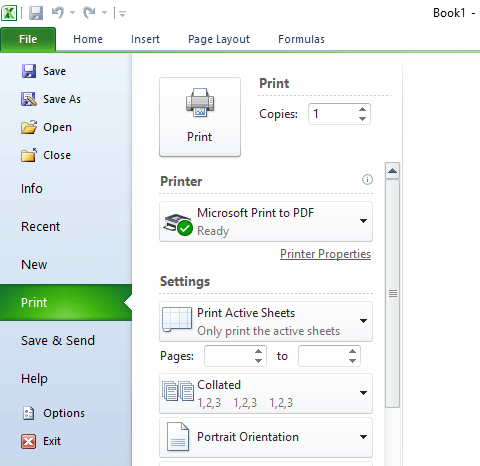
Task: Open the Collated dropdown
Action: point(266,393)
